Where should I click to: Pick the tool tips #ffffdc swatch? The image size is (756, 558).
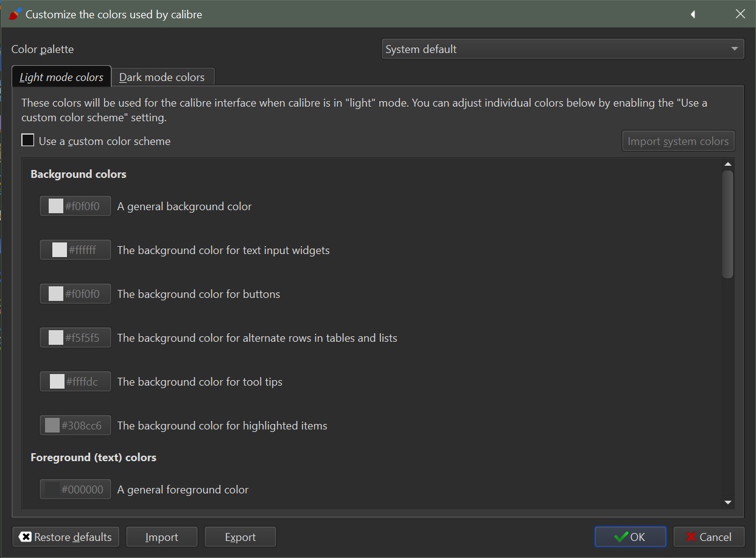pyautogui.click(x=75, y=381)
